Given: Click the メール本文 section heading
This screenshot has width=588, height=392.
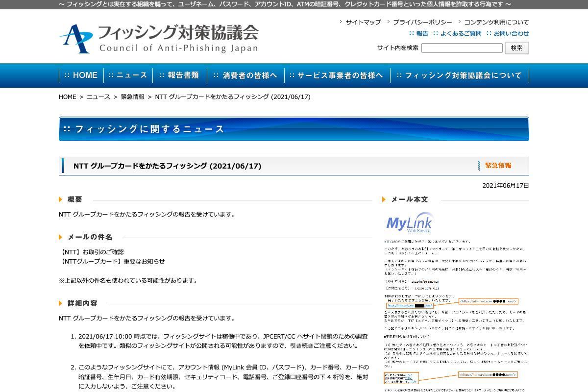Looking at the screenshot, I should pyautogui.click(x=410, y=199).
